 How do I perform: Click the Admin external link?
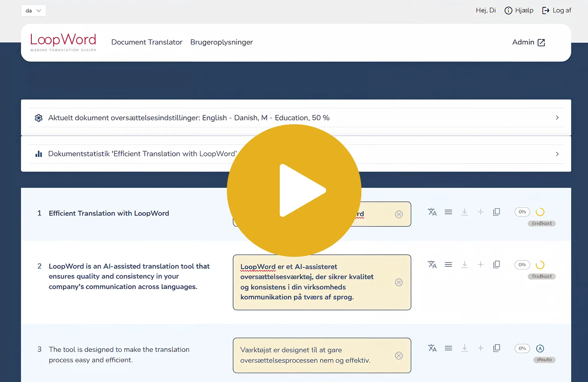click(x=528, y=42)
